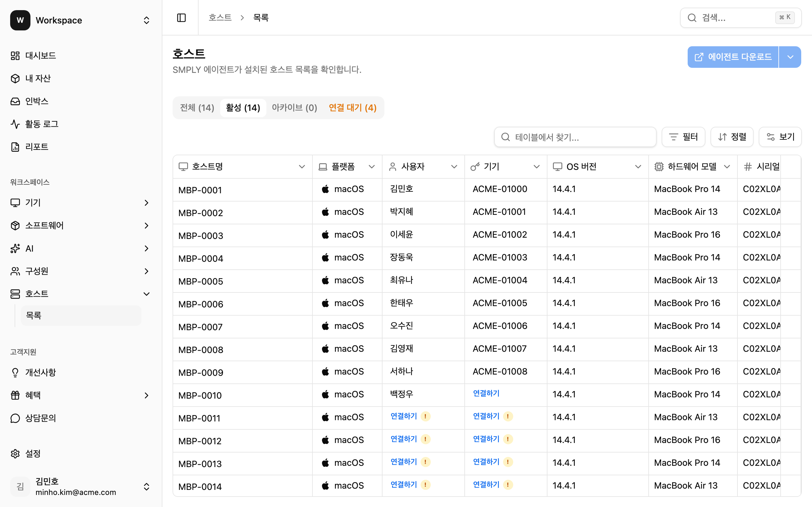Switch to 전체 (14) tab
Screen dimensions: 812x507
197,108
